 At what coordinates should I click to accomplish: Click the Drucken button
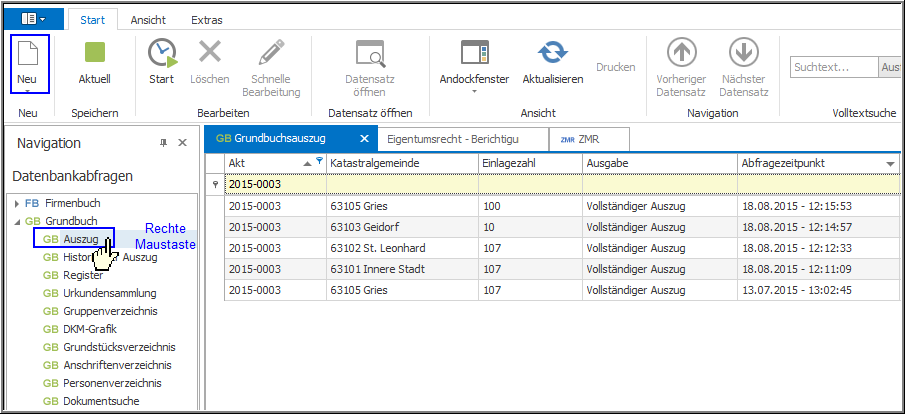615,67
